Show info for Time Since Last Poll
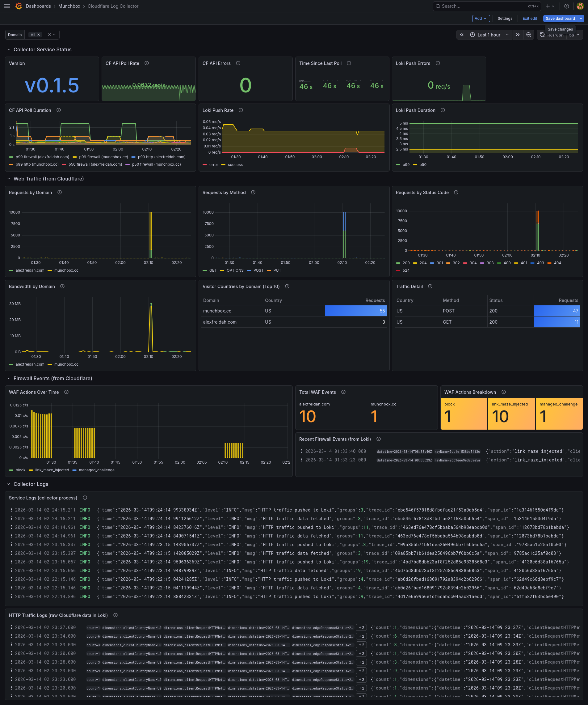Viewport: 588px width, 705px height. tap(349, 63)
